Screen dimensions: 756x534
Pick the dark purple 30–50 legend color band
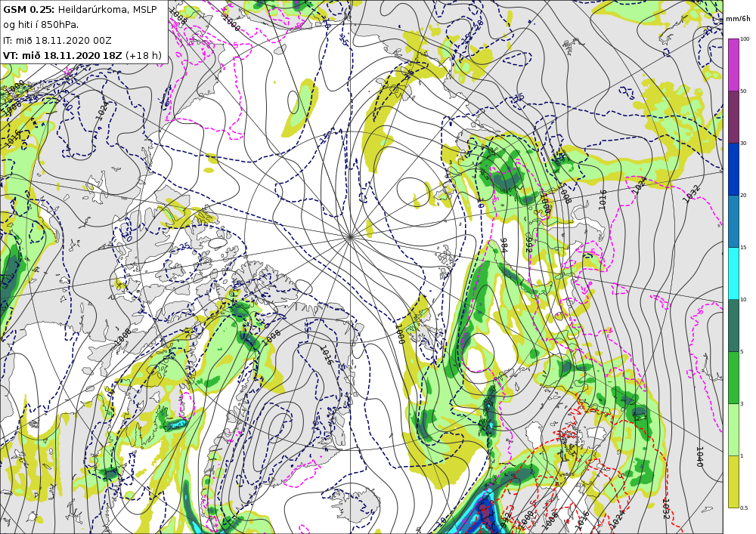click(x=733, y=117)
